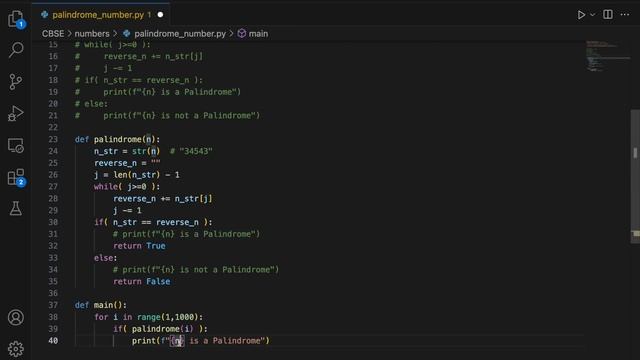Screen dimensions: 640x360
Task: Click the CBSE breadcrumb folder
Action: 53,33
